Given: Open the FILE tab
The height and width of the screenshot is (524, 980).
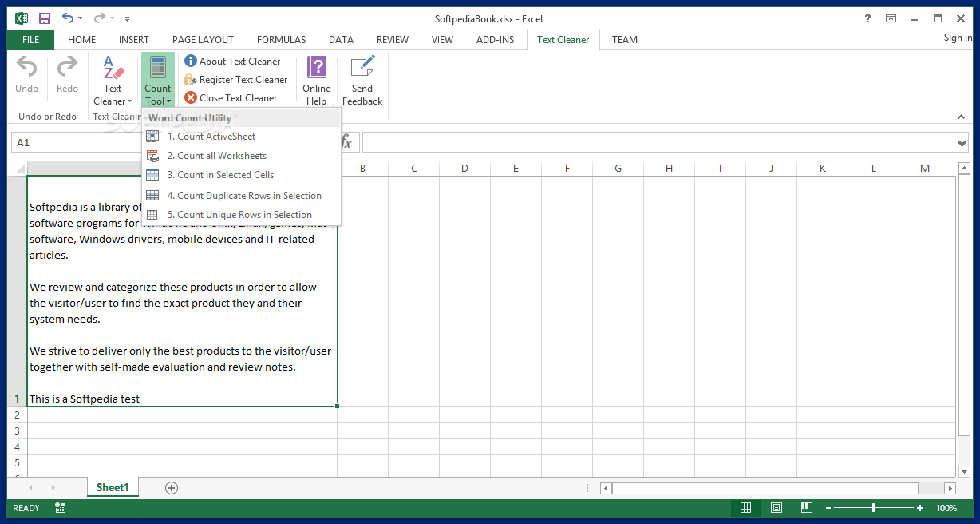Looking at the screenshot, I should pos(31,39).
